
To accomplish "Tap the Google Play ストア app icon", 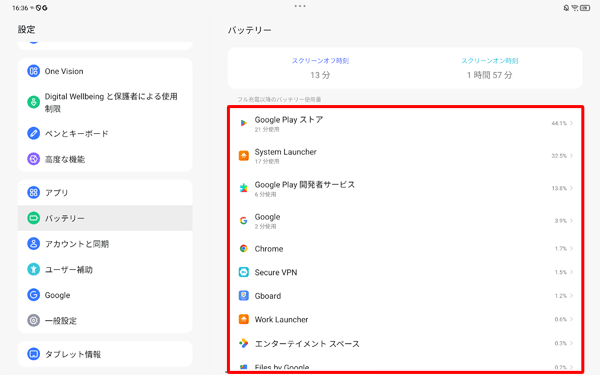I will (x=243, y=123).
